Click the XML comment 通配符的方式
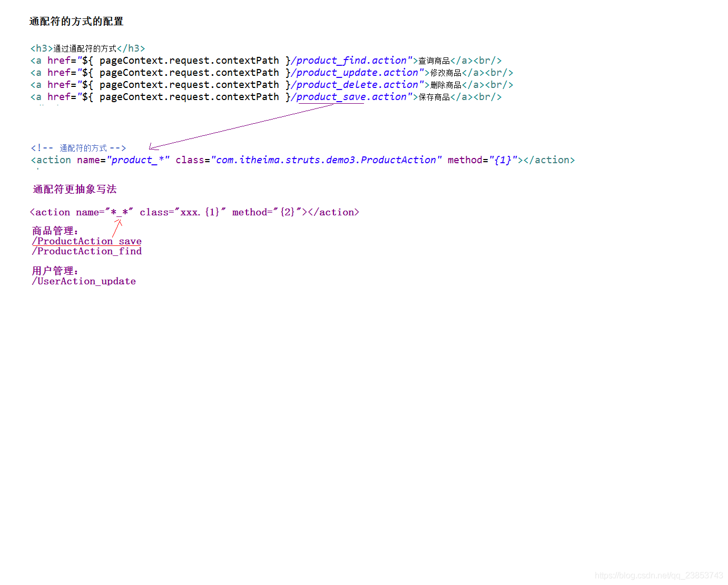728x585 pixels. (78, 148)
